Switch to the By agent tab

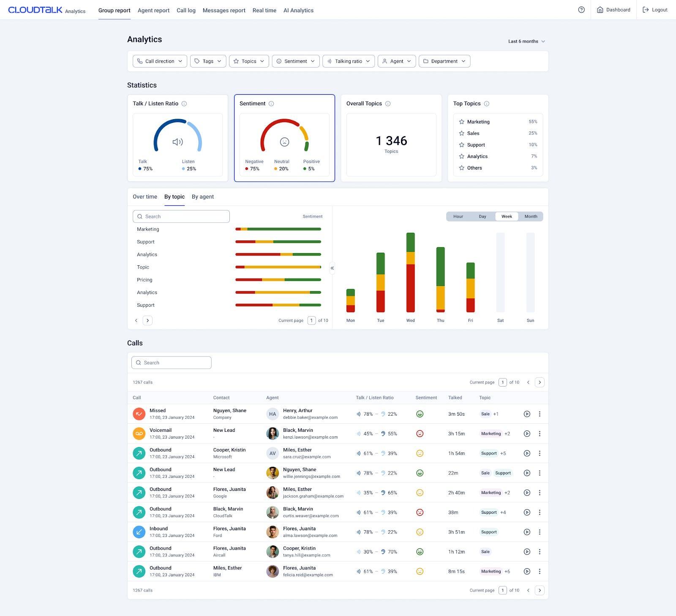click(x=203, y=197)
